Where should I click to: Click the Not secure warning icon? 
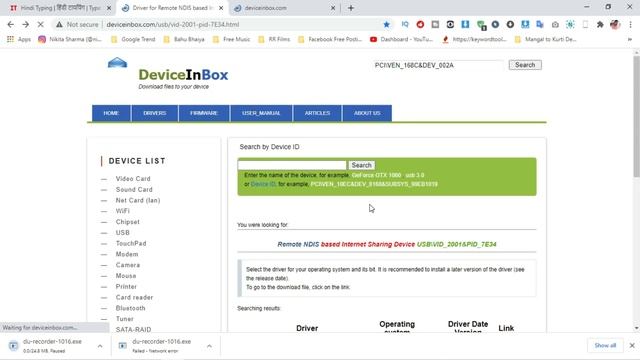(60, 24)
